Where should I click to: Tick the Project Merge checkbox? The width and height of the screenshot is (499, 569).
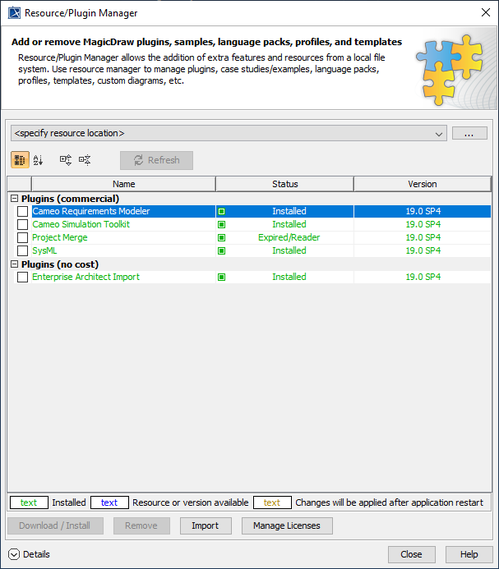point(23,238)
